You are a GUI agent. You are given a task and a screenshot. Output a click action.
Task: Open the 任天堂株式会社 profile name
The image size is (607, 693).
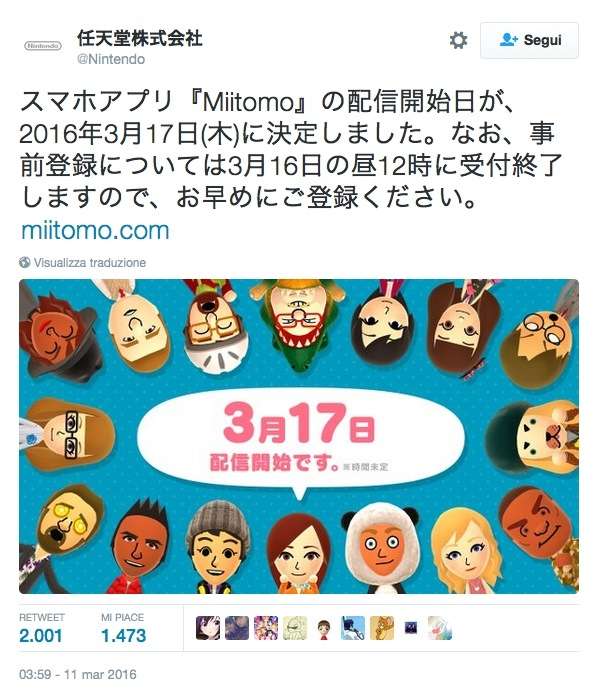(140, 38)
